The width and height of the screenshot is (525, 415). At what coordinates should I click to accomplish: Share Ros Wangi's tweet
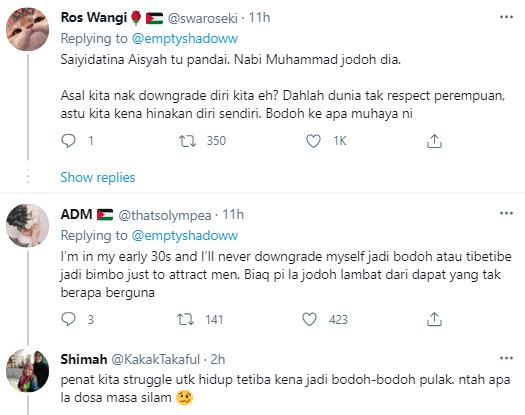click(x=434, y=141)
